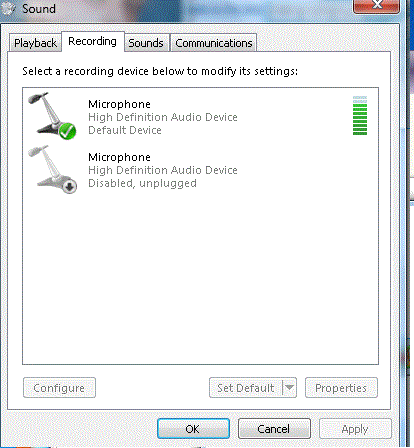Open the Set Default dropdown arrow
The width and height of the screenshot is (414, 448).
[x=289, y=387]
